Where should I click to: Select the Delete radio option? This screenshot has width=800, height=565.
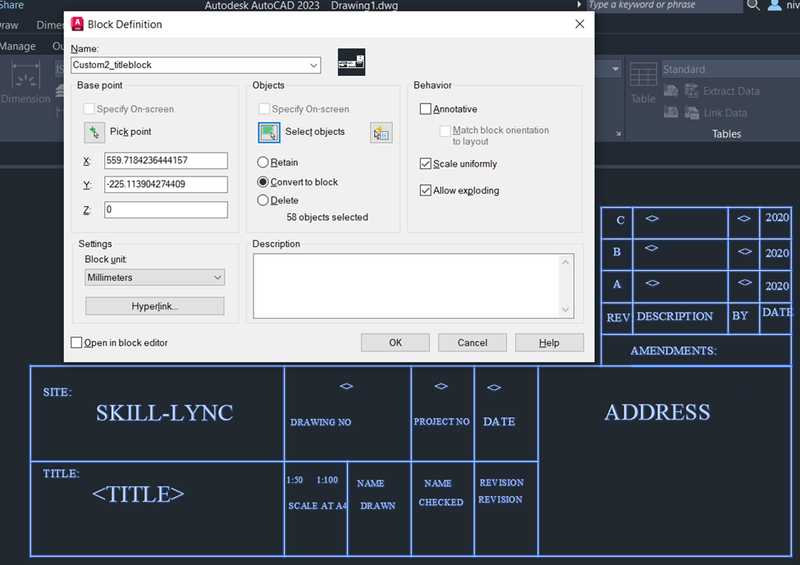coord(263,200)
